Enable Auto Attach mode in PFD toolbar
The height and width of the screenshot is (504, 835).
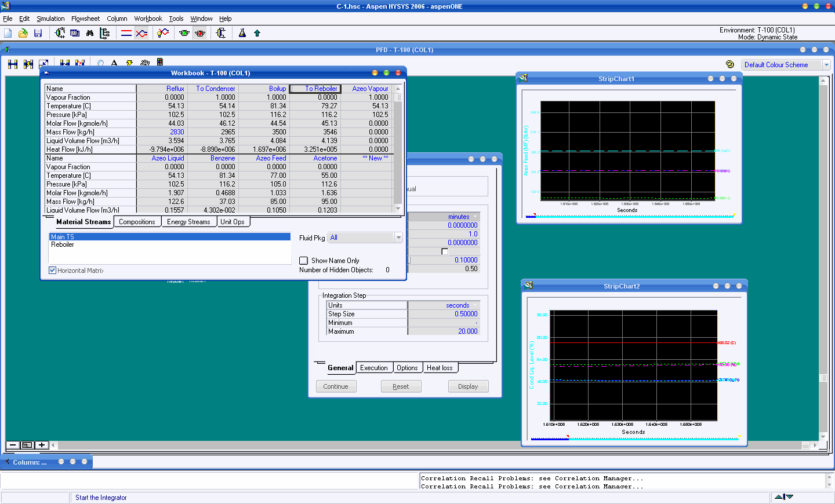click(28, 64)
